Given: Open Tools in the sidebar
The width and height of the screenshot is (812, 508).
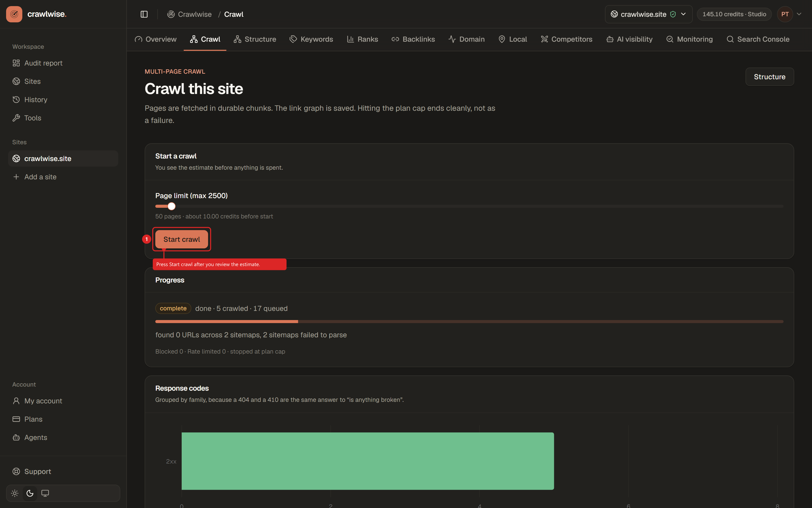Looking at the screenshot, I should click(63, 118).
